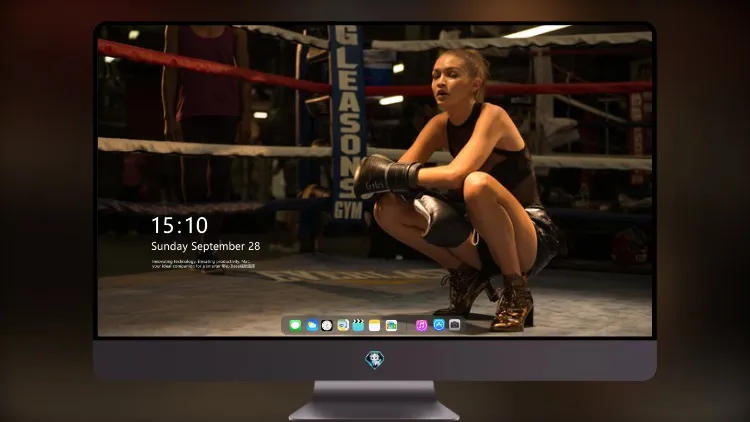The image size is (750, 422).
Task: Open the pink Music app in dock
Action: pos(421,325)
